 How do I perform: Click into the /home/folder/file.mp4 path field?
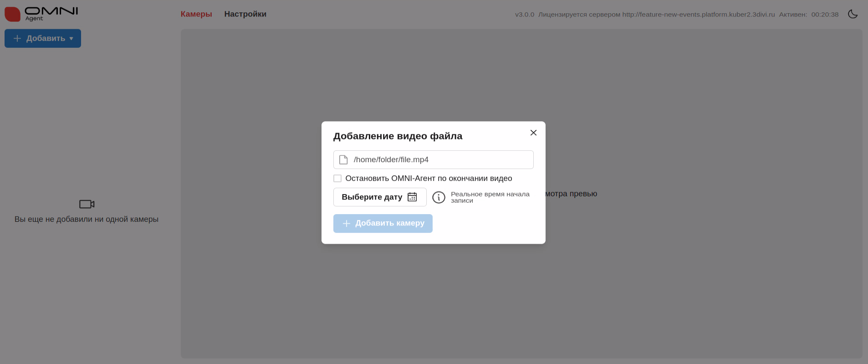439,159
